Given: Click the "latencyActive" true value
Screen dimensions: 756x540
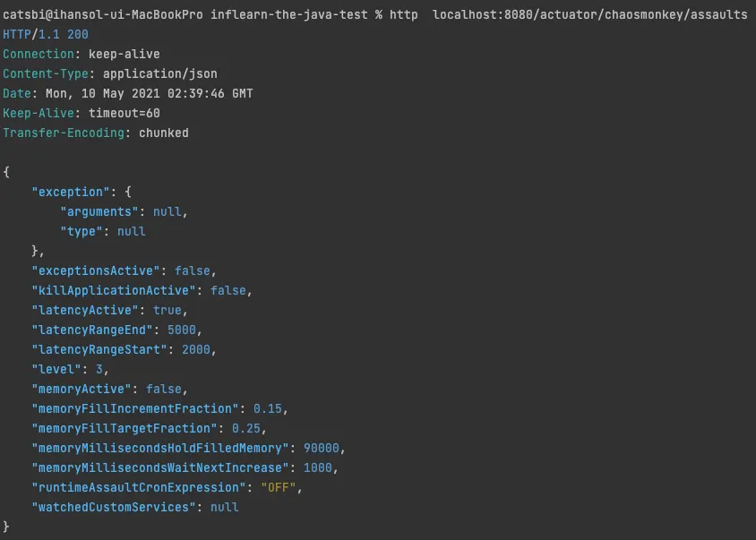Looking at the screenshot, I should click(x=167, y=310).
